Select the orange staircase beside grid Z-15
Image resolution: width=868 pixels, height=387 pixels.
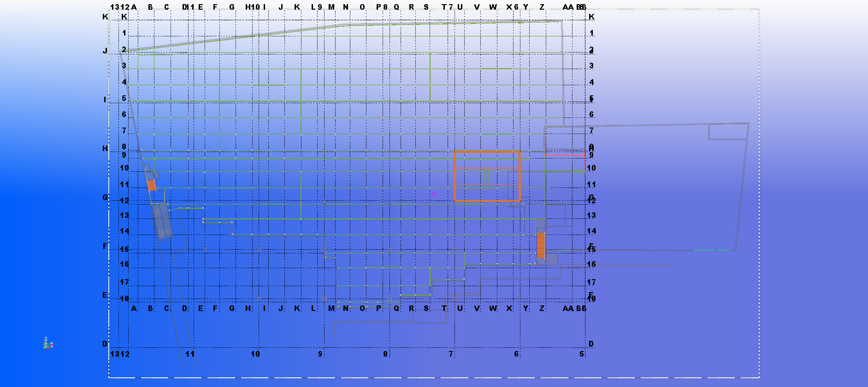(541, 245)
